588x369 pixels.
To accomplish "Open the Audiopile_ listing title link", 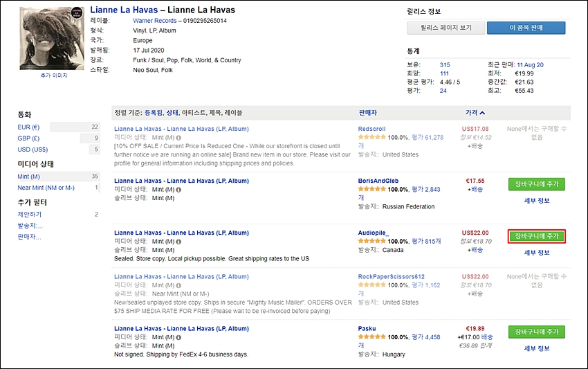I will (181, 233).
